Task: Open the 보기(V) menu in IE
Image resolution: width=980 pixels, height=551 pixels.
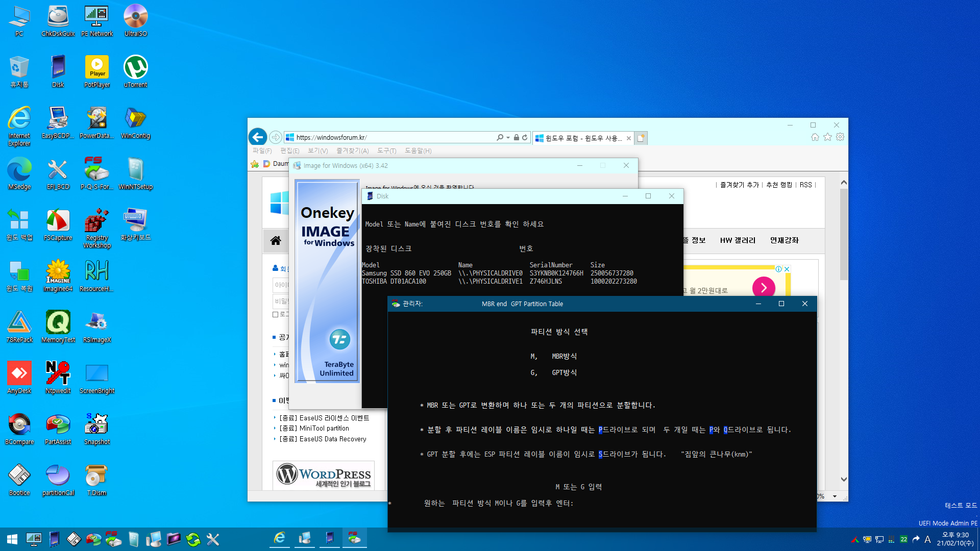Action: point(317,151)
